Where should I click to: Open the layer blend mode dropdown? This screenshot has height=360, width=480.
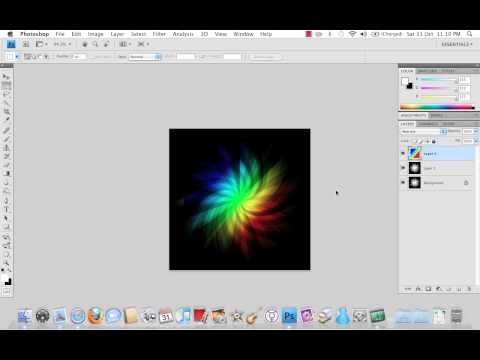click(424, 132)
